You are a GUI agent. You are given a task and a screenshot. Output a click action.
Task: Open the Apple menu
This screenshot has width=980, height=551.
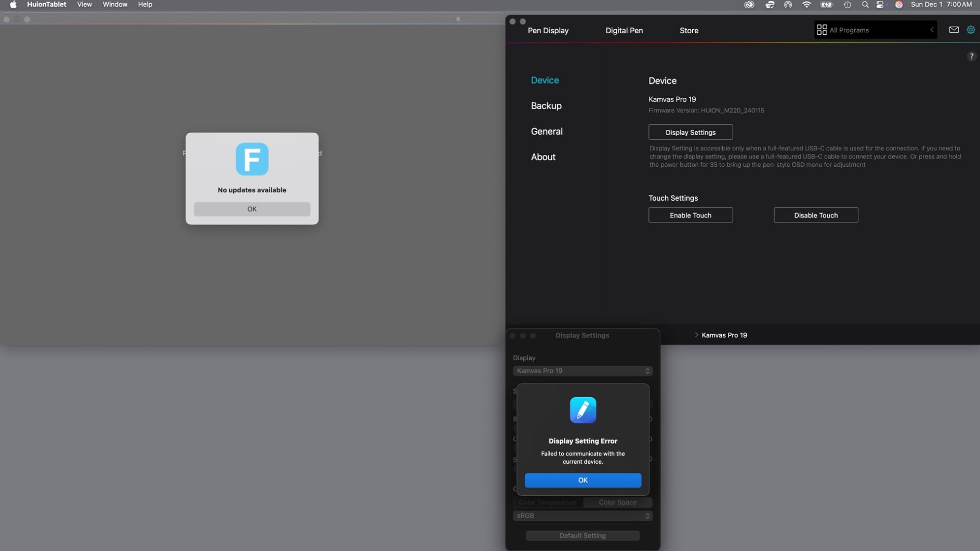(x=13, y=5)
